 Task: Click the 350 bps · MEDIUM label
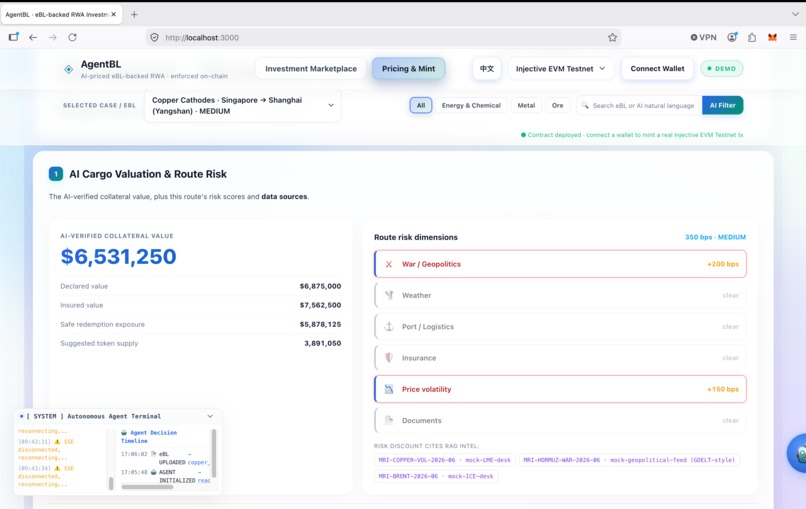pyautogui.click(x=715, y=237)
